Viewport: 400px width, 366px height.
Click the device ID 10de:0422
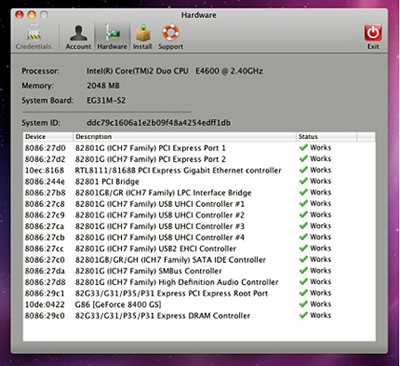coord(45,304)
